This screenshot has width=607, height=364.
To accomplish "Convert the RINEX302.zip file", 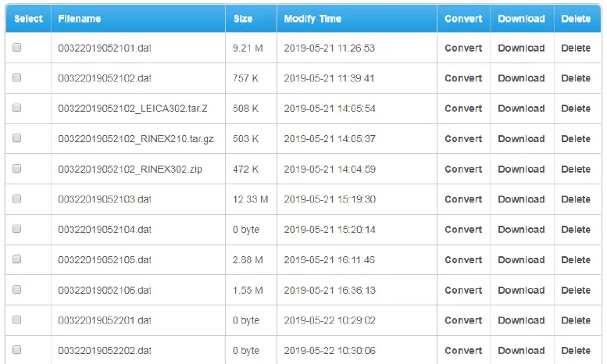I will click(463, 170).
